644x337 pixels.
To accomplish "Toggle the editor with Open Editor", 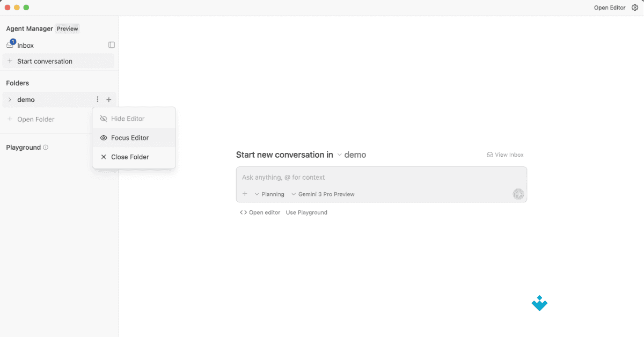I will [x=609, y=8].
